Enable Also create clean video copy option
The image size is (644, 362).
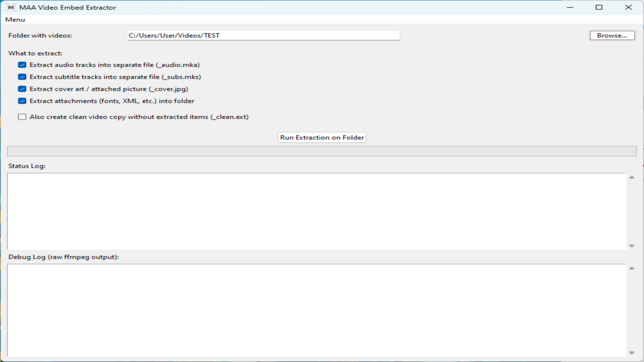pos(22,117)
